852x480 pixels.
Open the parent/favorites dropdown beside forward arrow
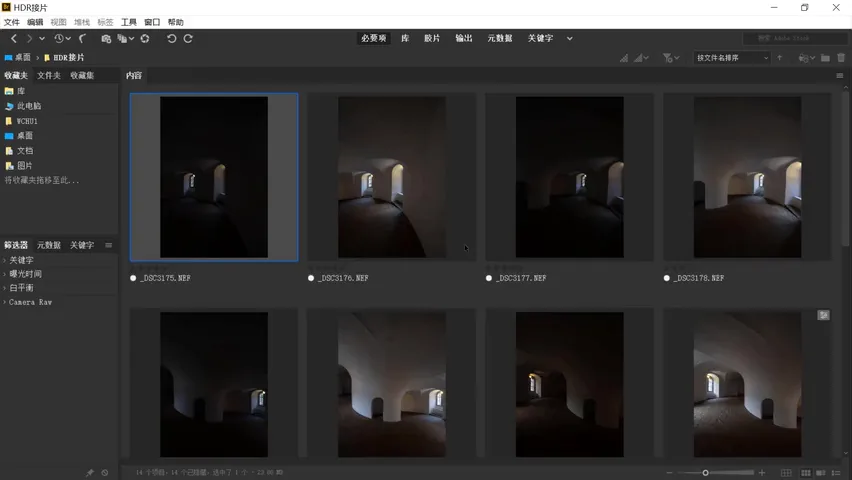tap(42, 39)
